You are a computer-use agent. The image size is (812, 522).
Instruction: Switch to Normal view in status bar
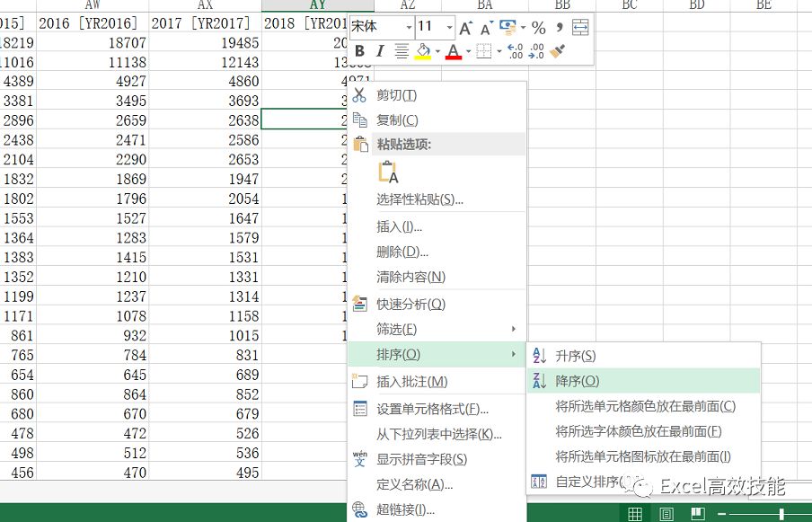[x=635, y=513]
